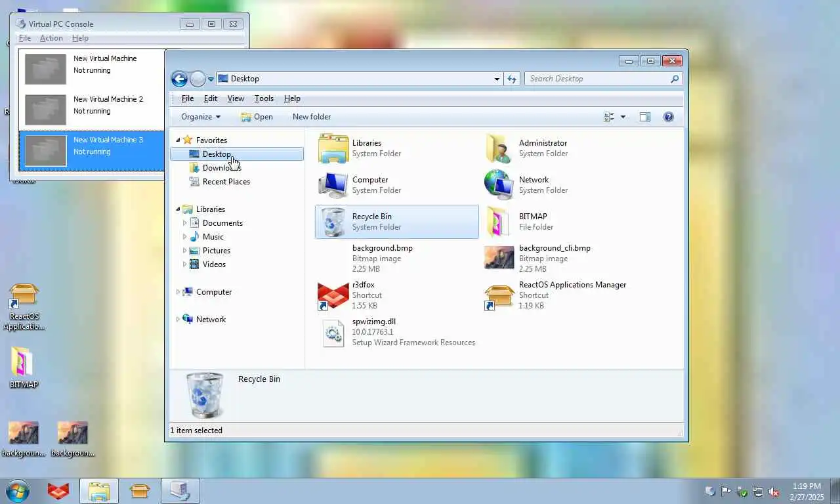Screen dimensions: 840x504
Task: Collapse the Favorites tree group
Action: click(x=178, y=140)
